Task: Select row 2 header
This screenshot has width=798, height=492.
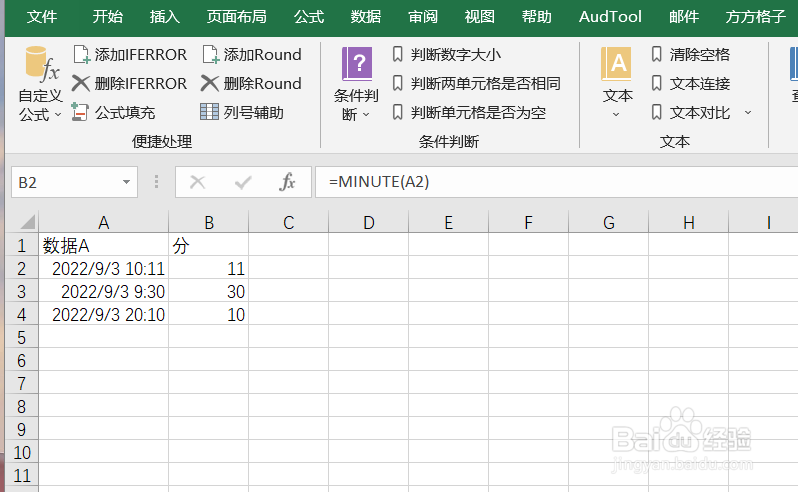Action: tap(21, 268)
